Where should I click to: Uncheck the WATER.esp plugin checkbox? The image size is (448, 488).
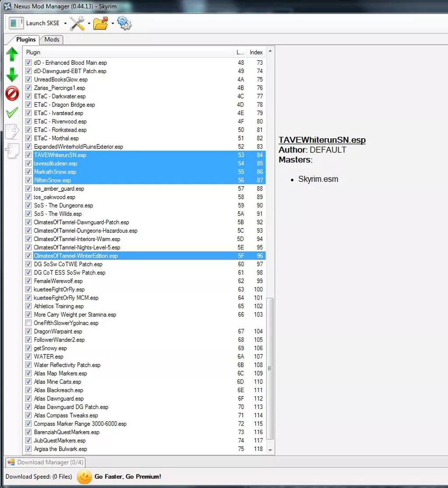[28, 357]
